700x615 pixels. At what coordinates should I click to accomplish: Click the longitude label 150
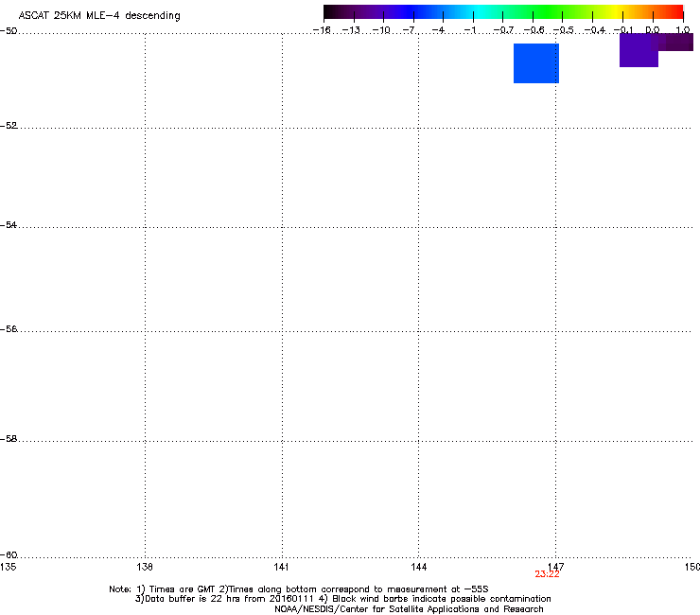(x=692, y=567)
